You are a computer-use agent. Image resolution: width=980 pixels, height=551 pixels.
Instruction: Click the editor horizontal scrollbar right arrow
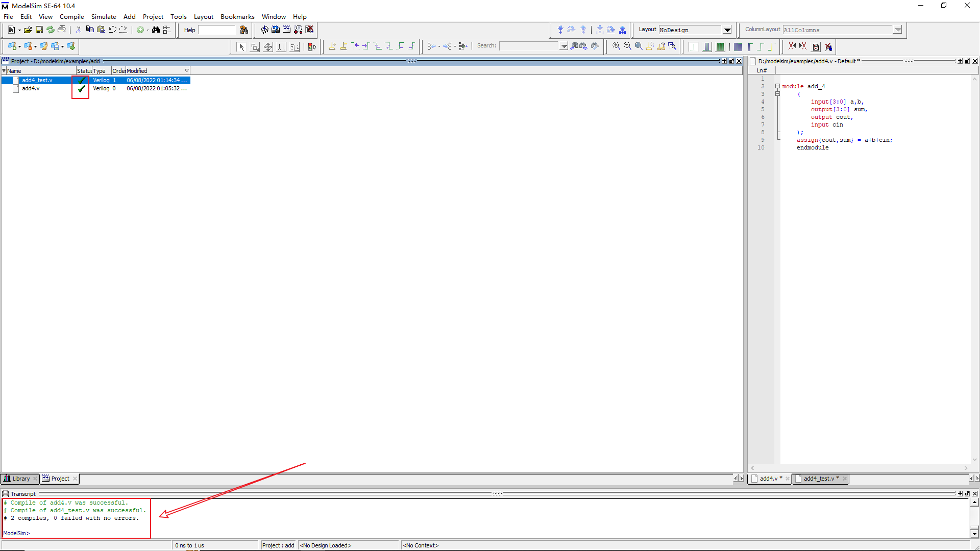966,468
